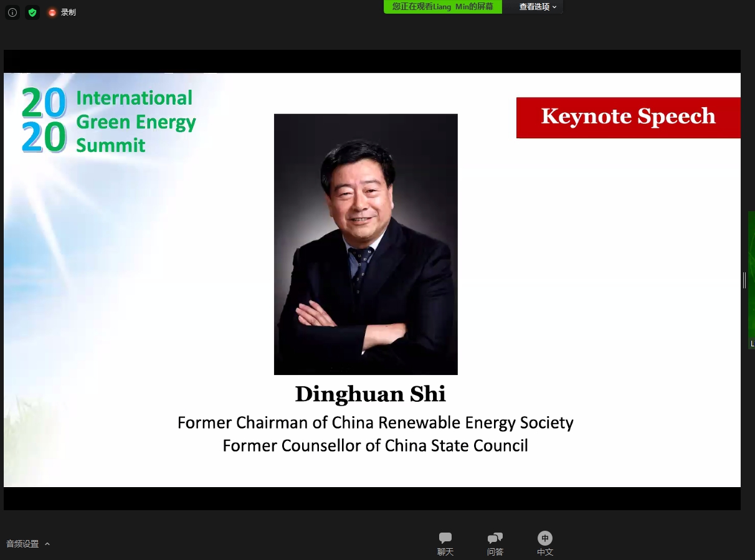Click the large 2020 logo numerals

(44, 120)
